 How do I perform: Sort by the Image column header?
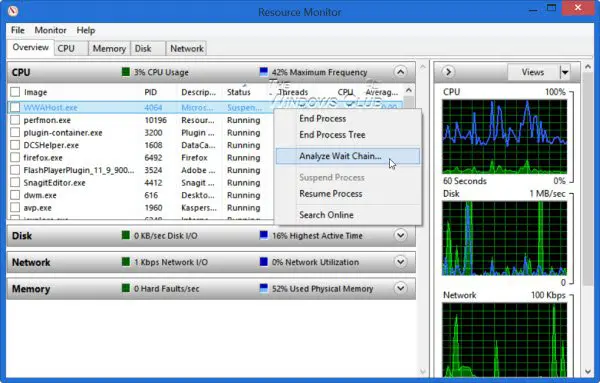(35, 92)
